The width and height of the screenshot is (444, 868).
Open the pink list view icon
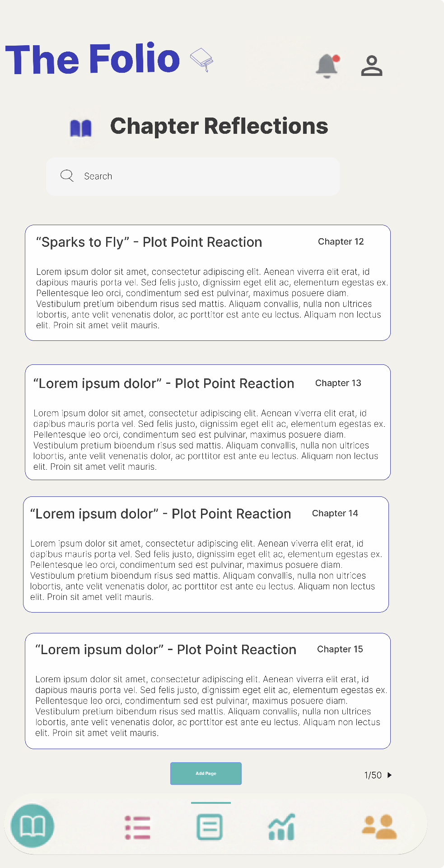(x=138, y=827)
